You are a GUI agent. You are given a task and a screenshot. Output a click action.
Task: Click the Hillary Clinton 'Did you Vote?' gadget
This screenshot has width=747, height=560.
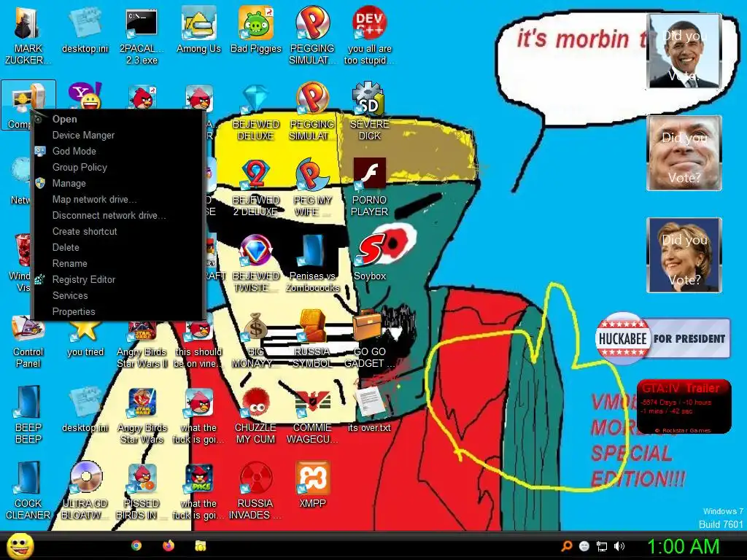[x=684, y=254]
